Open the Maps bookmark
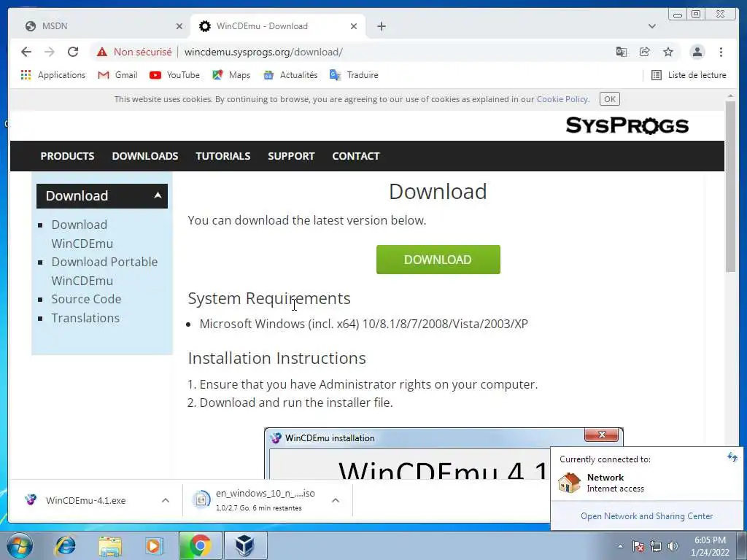This screenshot has height=560, width=747. click(231, 75)
